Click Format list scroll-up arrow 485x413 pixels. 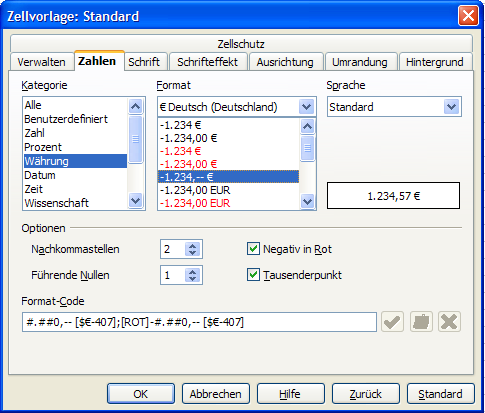point(307,127)
